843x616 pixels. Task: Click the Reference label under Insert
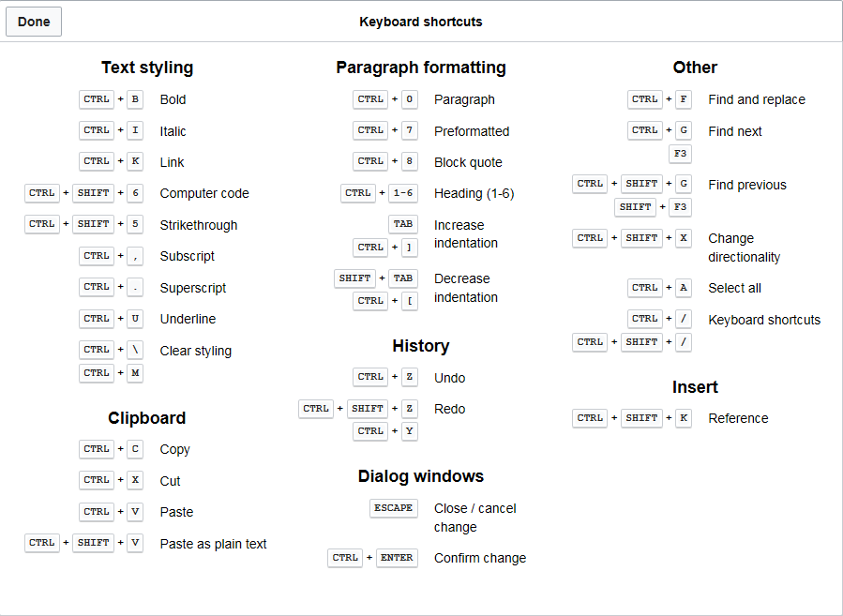[738, 418]
